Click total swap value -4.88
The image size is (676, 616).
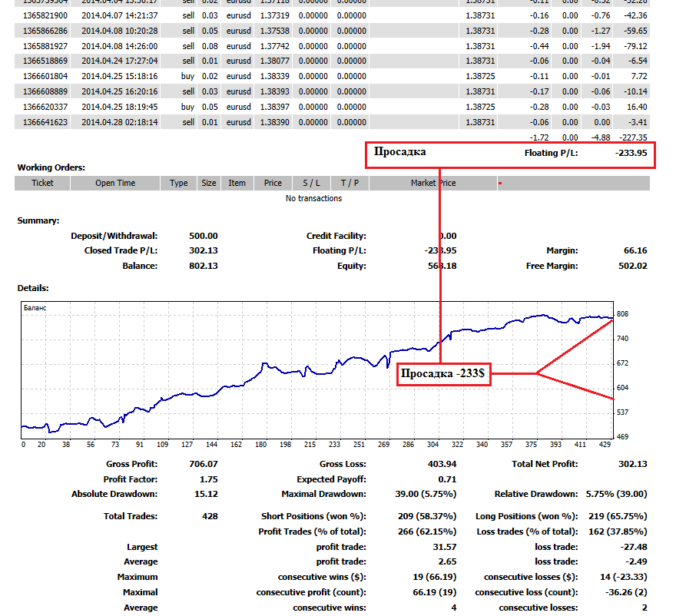pos(601,137)
